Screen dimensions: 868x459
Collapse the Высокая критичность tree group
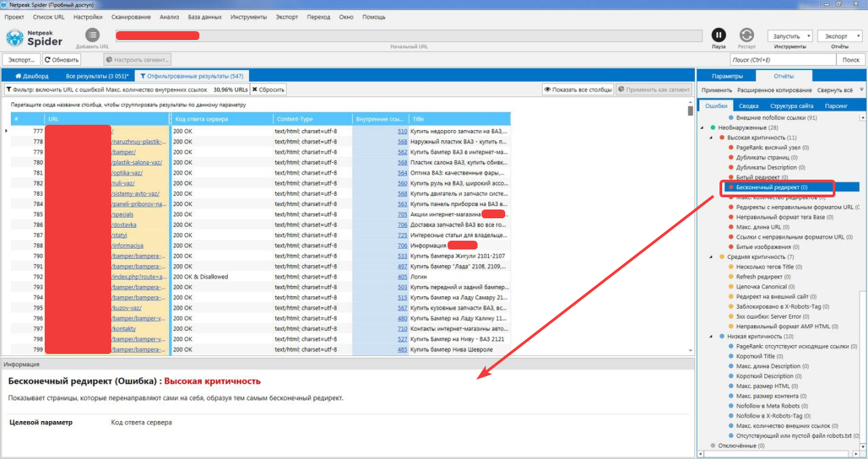coord(713,138)
